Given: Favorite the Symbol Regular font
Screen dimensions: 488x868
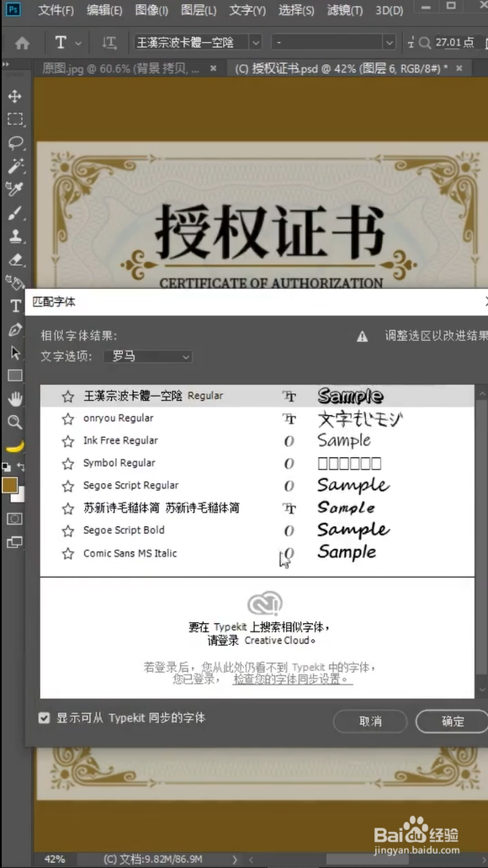Looking at the screenshot, I should pos(68,463).
